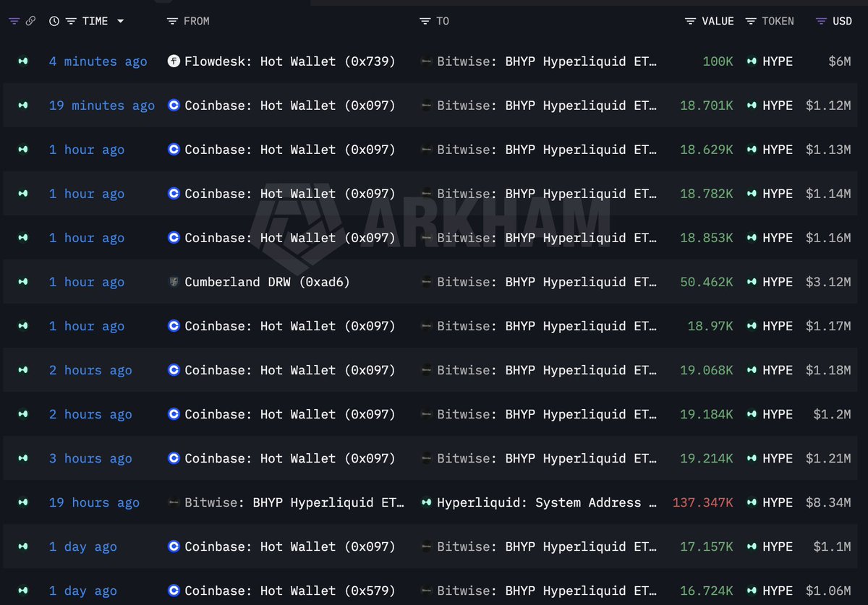Click the link icon in header
The height and width of the screenshot is (605, 868).
coord(30,21)
